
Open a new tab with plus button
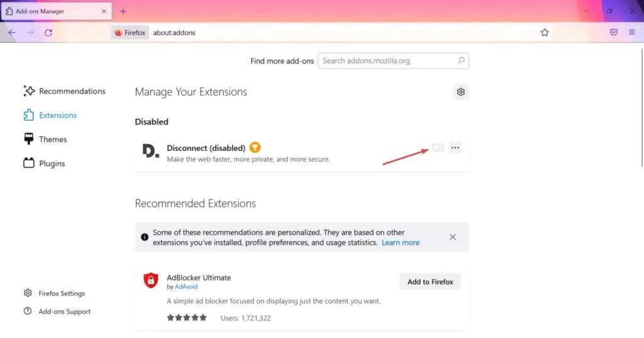tap(123, 11)
